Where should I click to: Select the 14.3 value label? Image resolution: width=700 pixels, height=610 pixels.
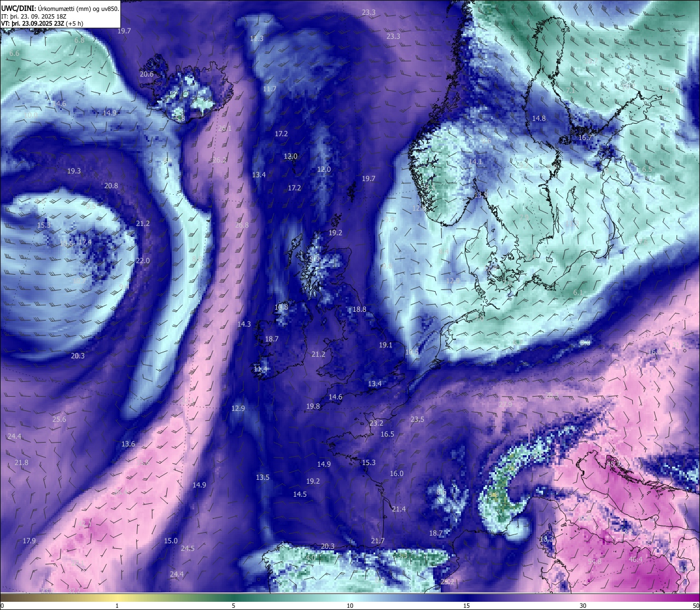click(x=244, y=324)
